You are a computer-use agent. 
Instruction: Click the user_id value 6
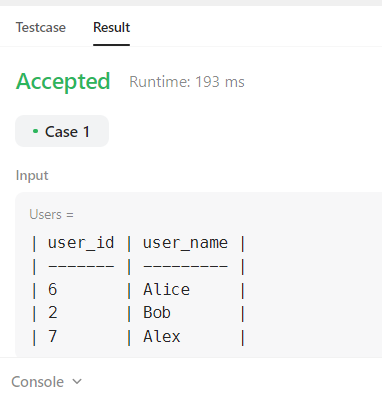53,289
